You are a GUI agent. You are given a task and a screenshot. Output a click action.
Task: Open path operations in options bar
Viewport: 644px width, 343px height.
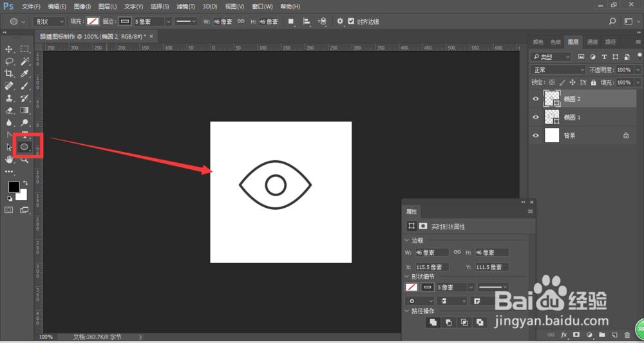pyautogui.click(x=291, y=21)
